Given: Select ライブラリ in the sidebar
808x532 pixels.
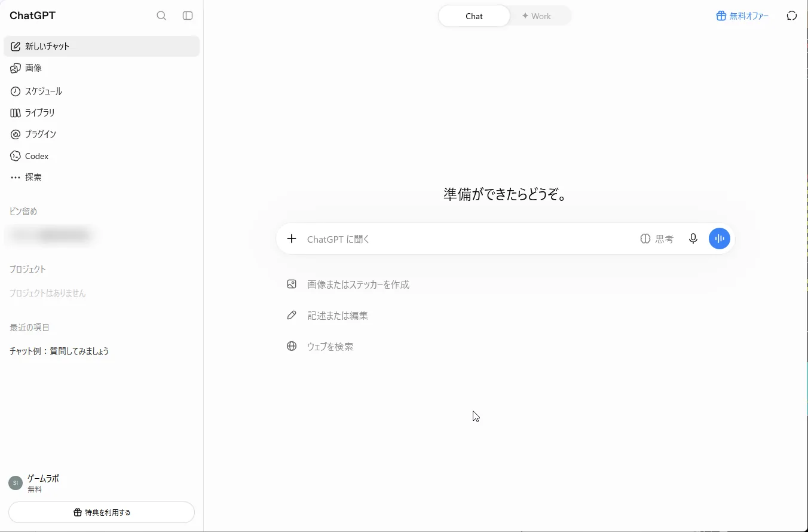Looking at the screenshot, I should [102, 112].
